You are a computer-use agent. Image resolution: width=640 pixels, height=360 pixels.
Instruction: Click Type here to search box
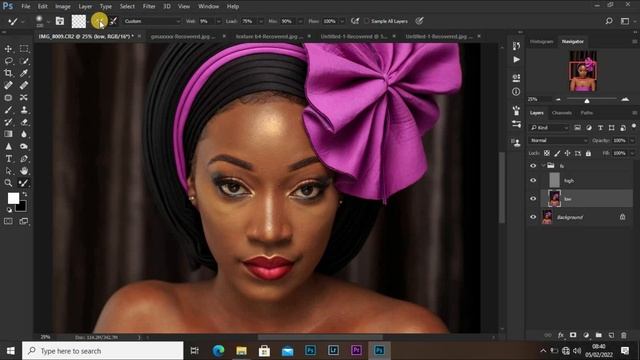coord(102,351)
